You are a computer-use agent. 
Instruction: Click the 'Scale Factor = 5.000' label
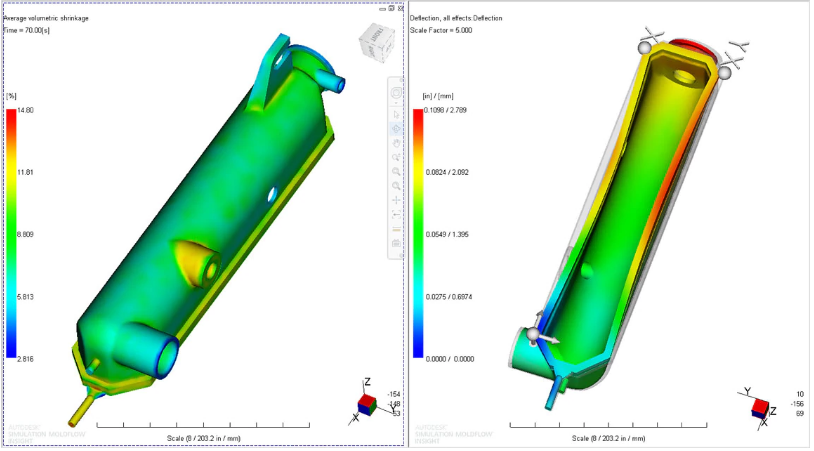[x=441, y=30]
